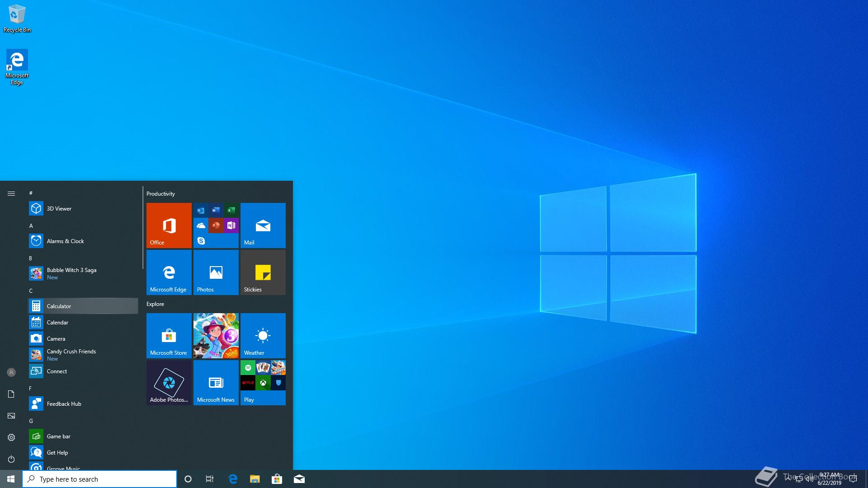The height and width of the screenshot is (488, 868).
Task: Open the Mail tile
Action: (263, 225)
